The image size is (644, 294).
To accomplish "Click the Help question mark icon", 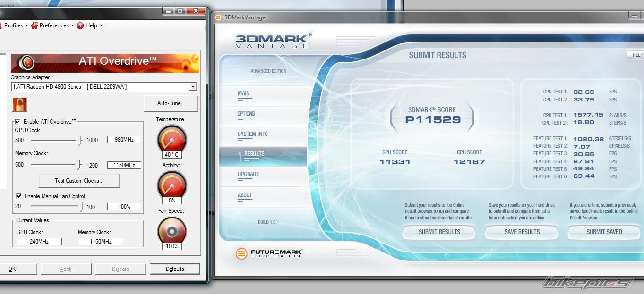I will (80, 25).
